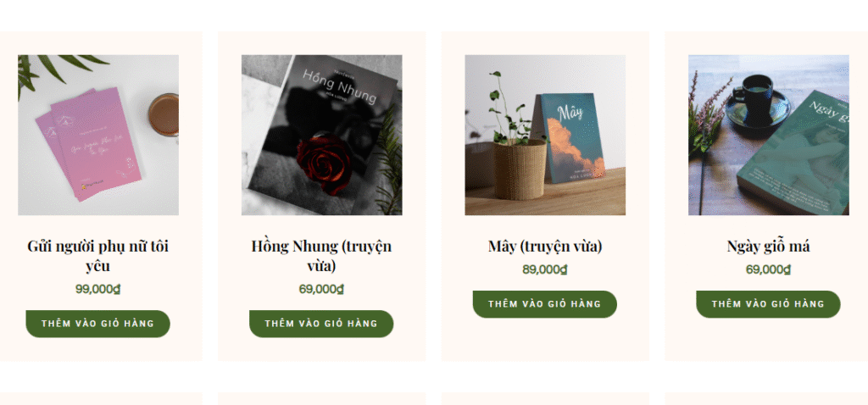Click the coffee cup beside the pink book
This screenshot has width=868, height=405.
(164, 114)
